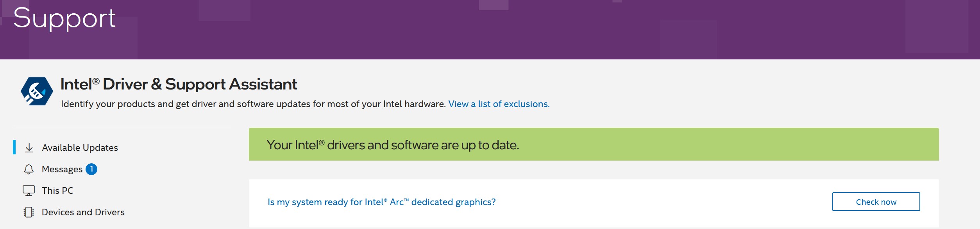Screen dimensions: 980x229
Task: Go to Devices and Drivers
Action: click(x=83, y=212)
